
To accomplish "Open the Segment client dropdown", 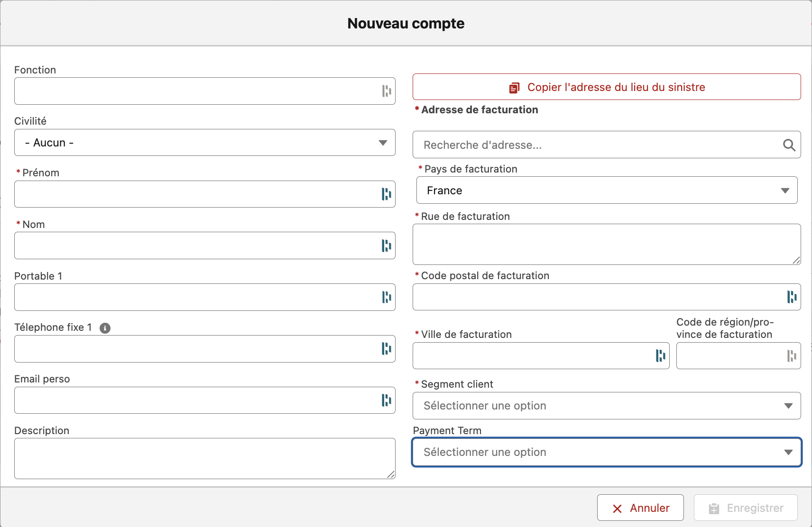I will click(x=607, y=406).
